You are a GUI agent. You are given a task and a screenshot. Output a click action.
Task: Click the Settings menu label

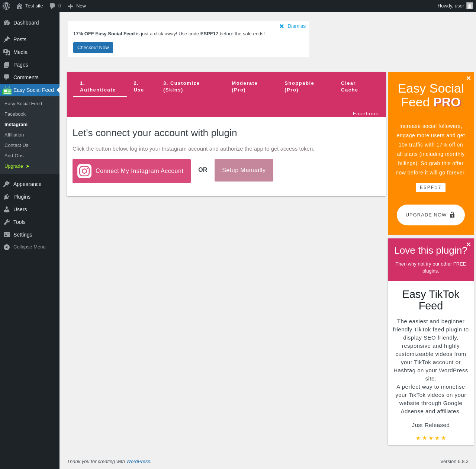click(23, 235)
